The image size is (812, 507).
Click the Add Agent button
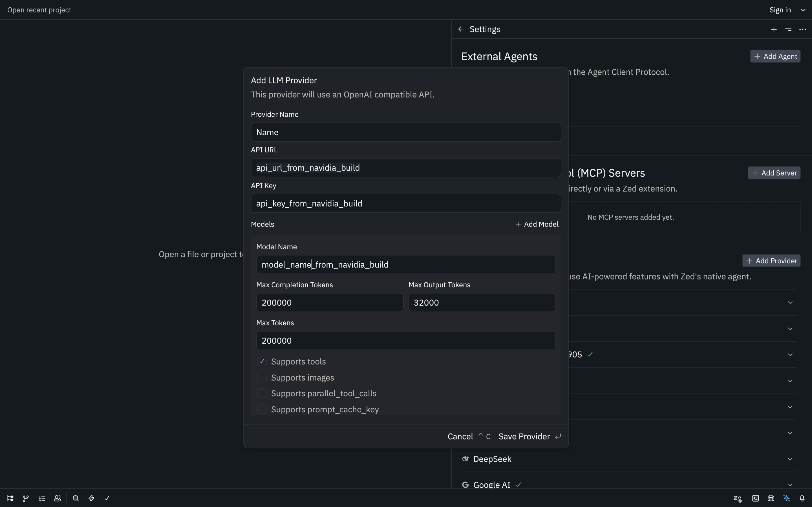tap(775, 56)
